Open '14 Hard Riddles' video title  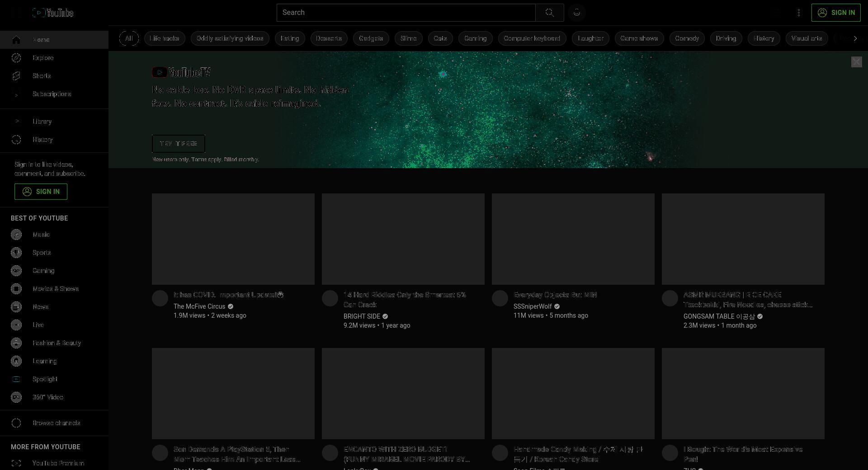(x=405, y=300)
